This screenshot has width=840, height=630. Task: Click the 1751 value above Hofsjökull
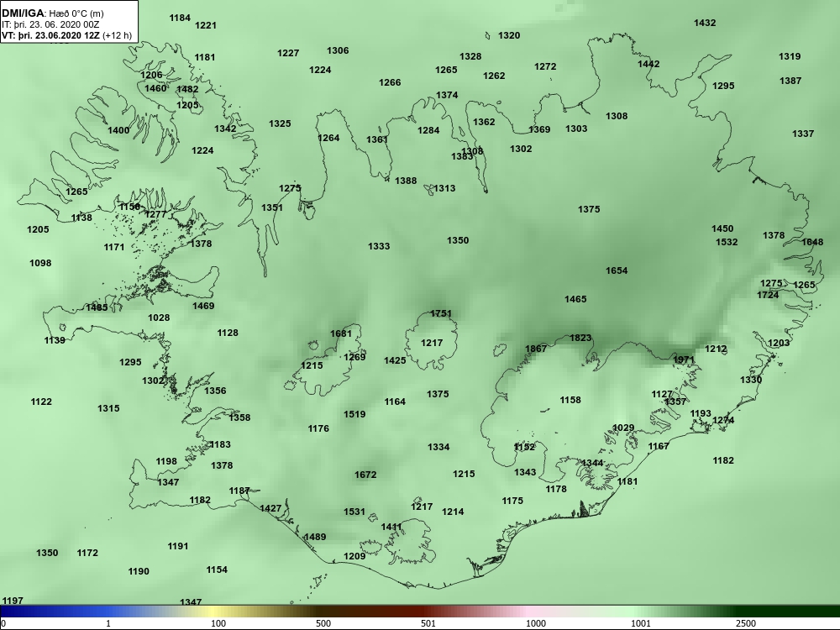(x=441, y=314)
